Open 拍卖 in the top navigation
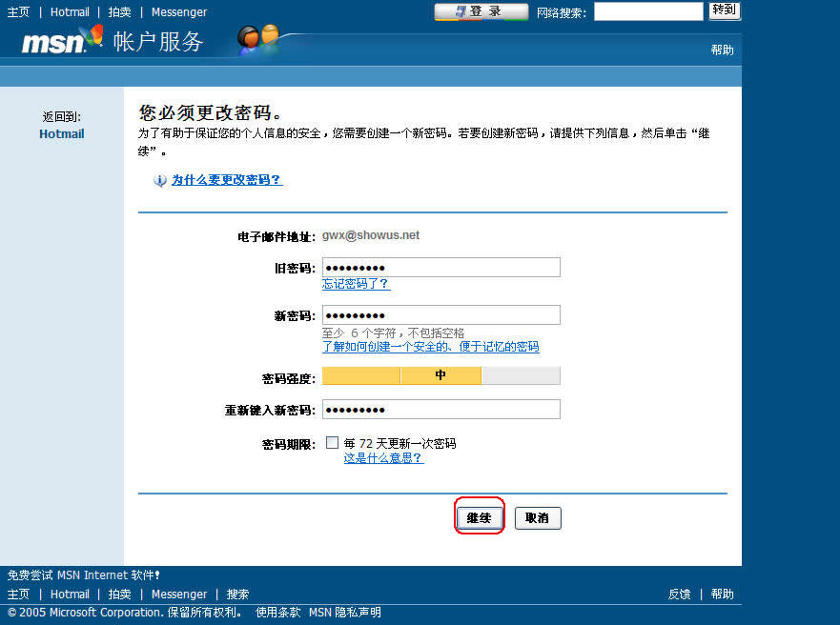This screenshot has height=625, width=840. (119, 11)
